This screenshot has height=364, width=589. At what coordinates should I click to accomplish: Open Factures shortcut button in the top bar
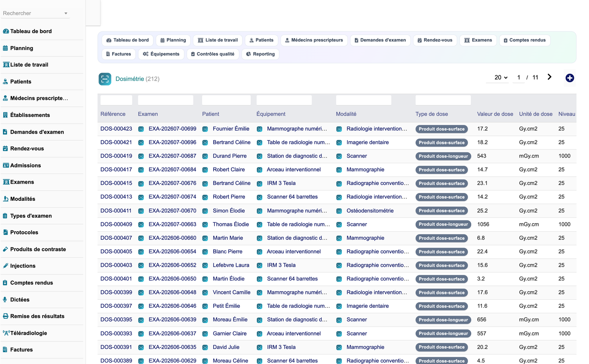point(119,54)
